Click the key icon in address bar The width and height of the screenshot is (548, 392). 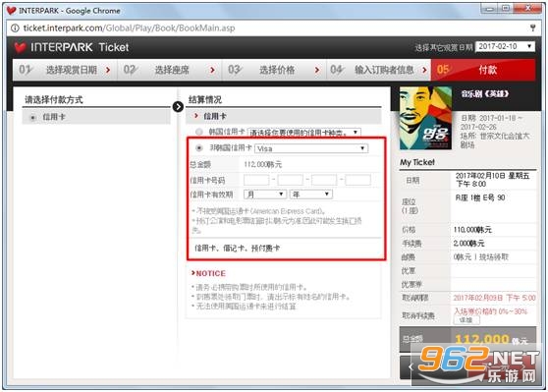point(532,28)
